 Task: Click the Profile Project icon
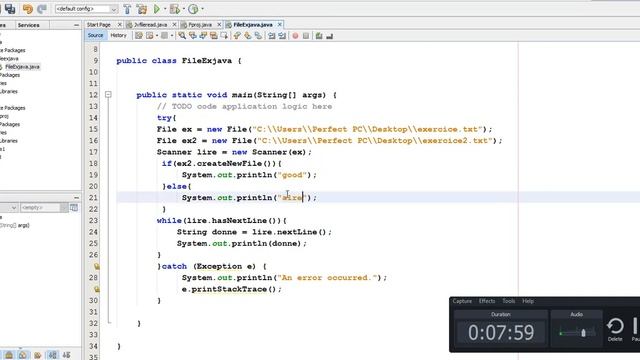coord(193,9)
